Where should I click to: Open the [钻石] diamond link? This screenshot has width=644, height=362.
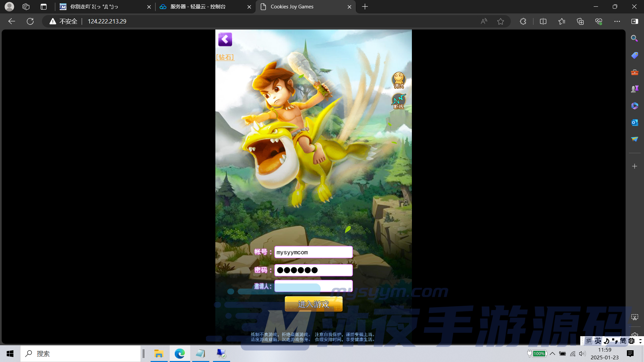tap(225, 57)
